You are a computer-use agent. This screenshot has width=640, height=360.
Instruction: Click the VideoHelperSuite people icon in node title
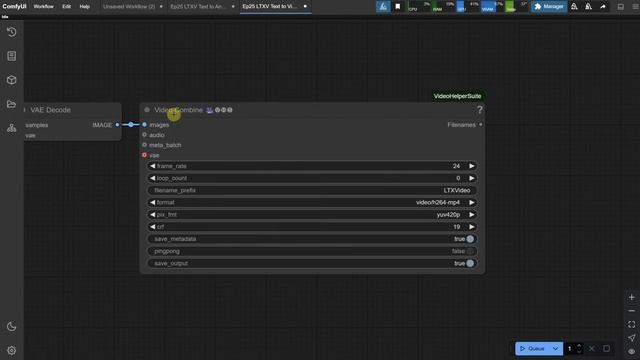[209, 110]
